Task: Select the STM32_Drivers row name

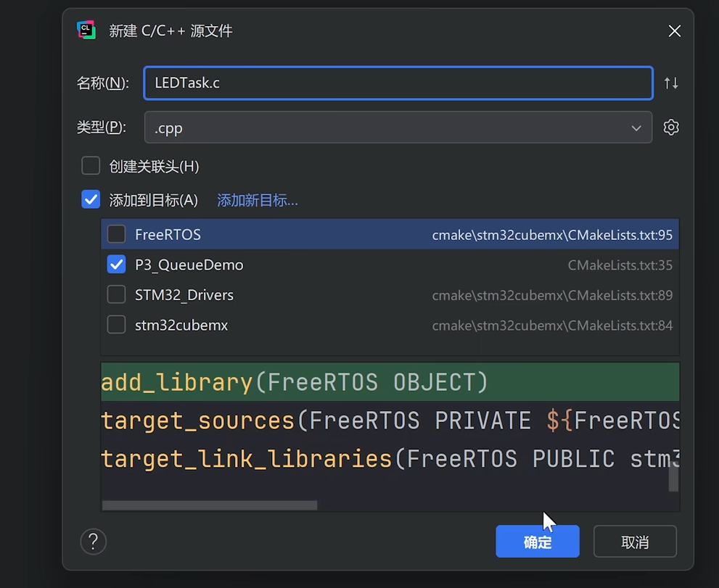Action: [x=184, y=295]
